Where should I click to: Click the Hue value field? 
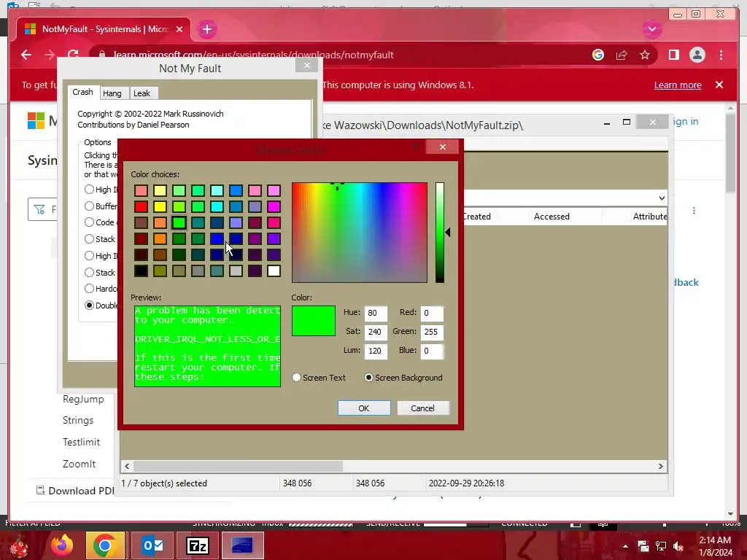point(376,313)
